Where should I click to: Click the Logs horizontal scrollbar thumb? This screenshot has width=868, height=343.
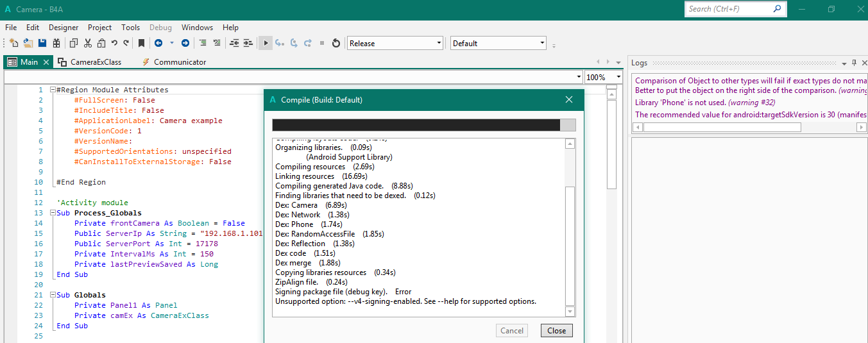pyautogui.click(x=722, y=128)
